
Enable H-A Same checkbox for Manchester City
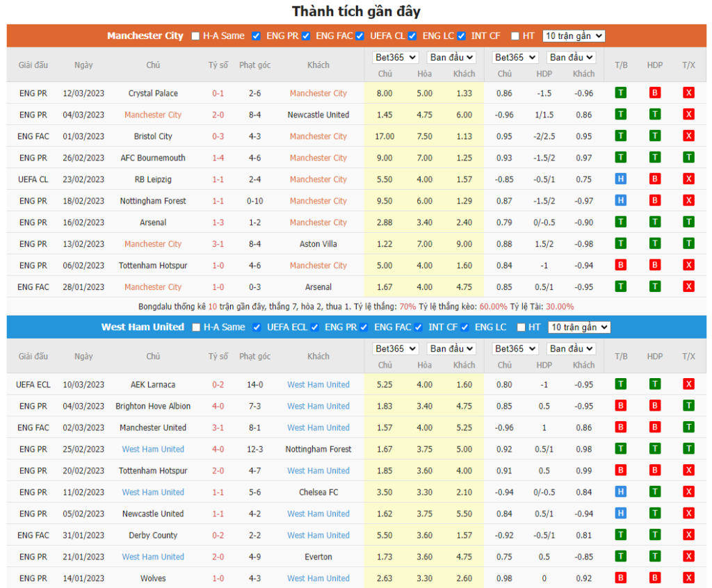coord(195,36)
